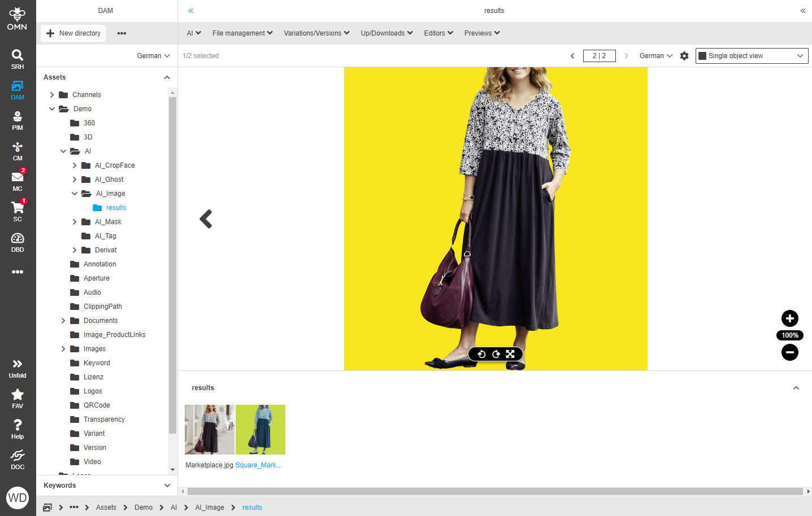This screenshot has height=516, width=812.
Task: Select the Marketplace.jpg thumbnail
Action: [x=209, y=430]
